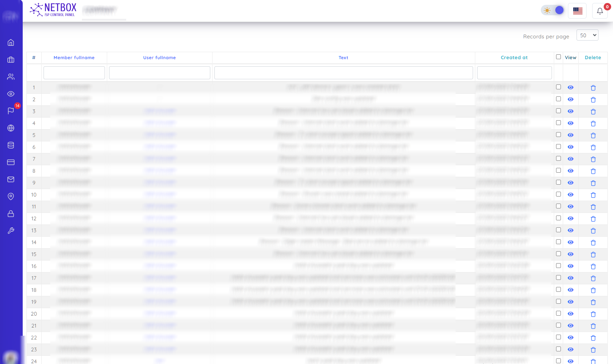
Task: Open the Records per page dropdown
Action: (587, 35)
